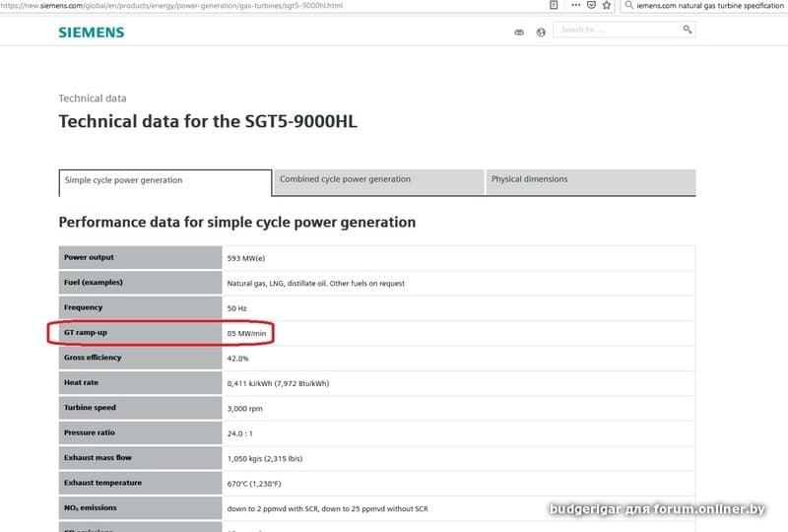Click the Gross efficiency row label
The height and width of the screenshot is (532, 788).
point(93,357)
